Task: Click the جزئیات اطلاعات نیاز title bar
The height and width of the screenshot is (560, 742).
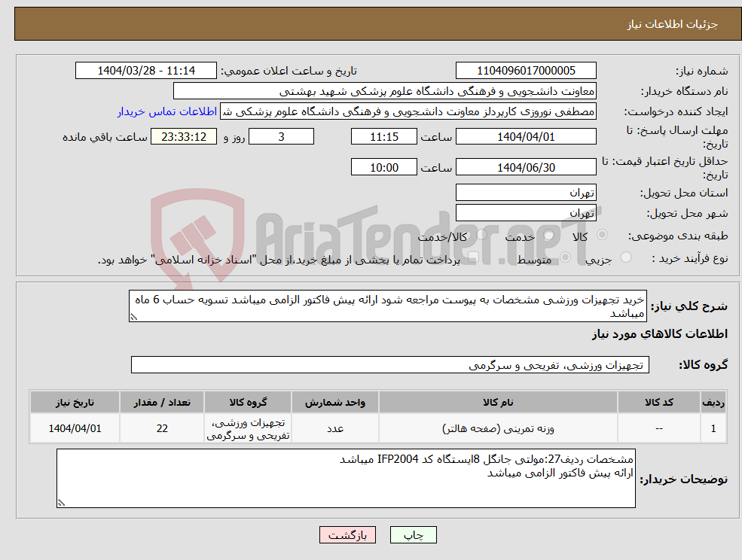Action: click(371, 23)
